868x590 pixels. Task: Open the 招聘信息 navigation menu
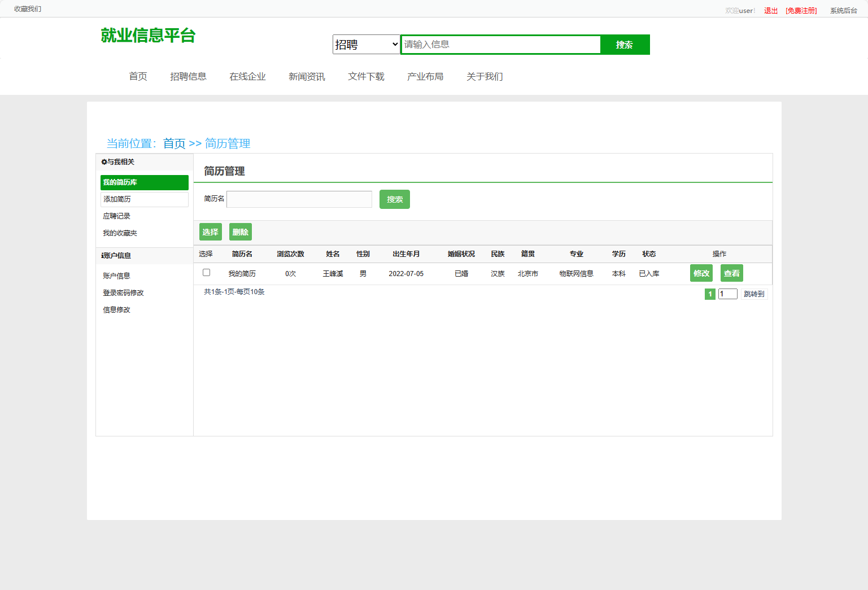[188, 76]
